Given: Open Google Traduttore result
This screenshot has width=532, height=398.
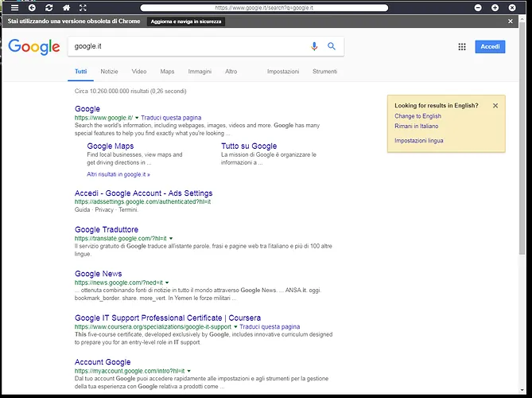Looking at the screenshot, I should pos(107,229).
